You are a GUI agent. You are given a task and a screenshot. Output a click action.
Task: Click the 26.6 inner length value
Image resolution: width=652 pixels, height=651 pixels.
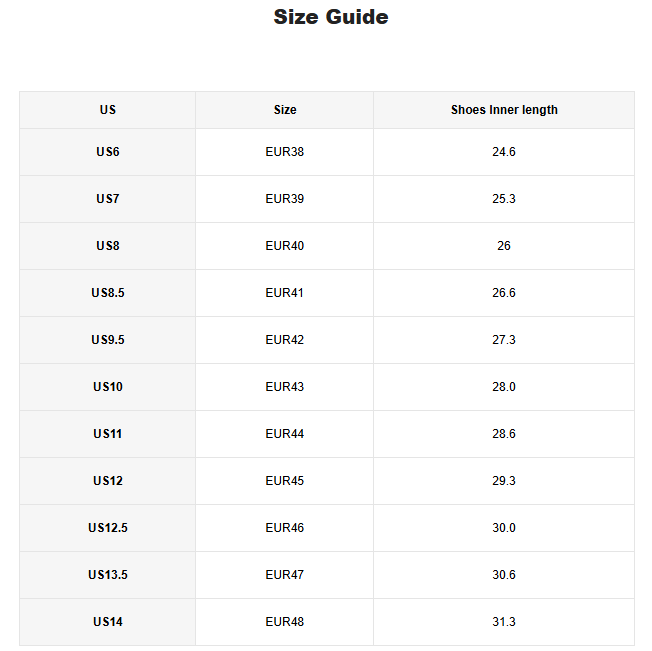(504, 293)
